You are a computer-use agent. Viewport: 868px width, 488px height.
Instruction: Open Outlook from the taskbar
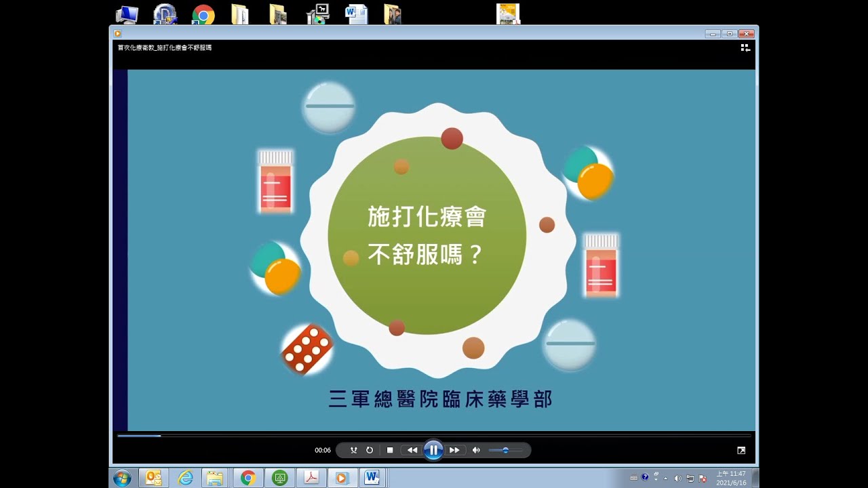pos(154,478)
